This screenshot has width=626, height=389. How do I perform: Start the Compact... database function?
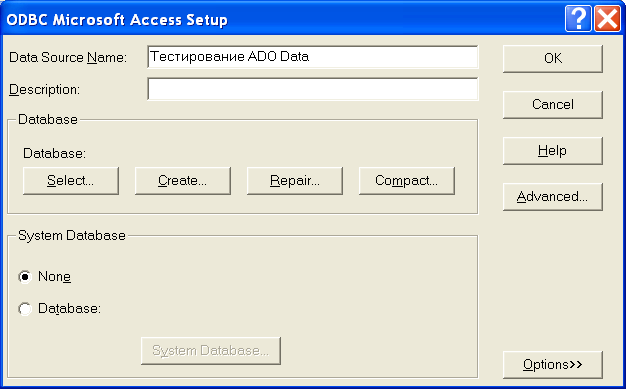(x=406, y=181)
